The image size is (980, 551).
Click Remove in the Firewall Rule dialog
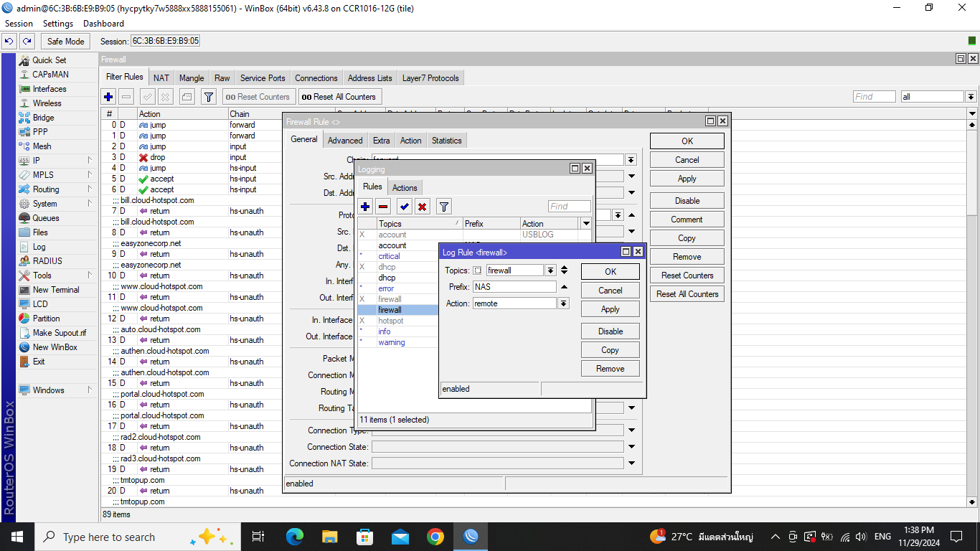[x=687, y=257]
